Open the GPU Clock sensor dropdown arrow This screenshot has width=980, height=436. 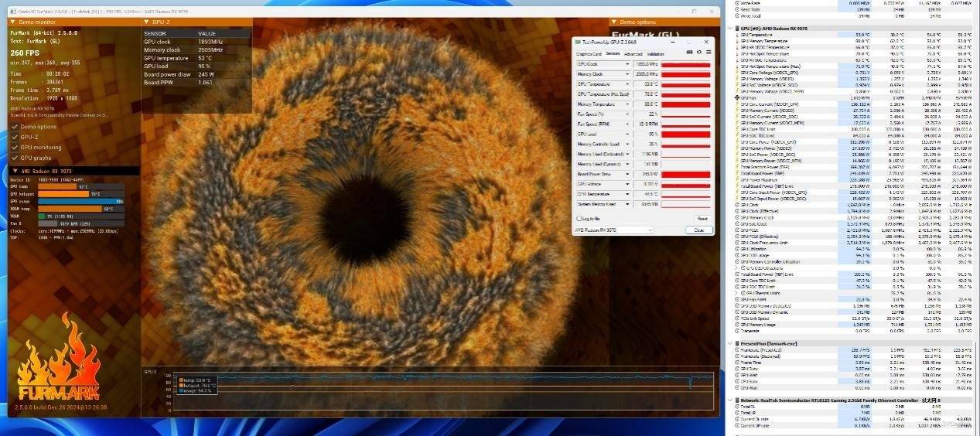point(627,64)
